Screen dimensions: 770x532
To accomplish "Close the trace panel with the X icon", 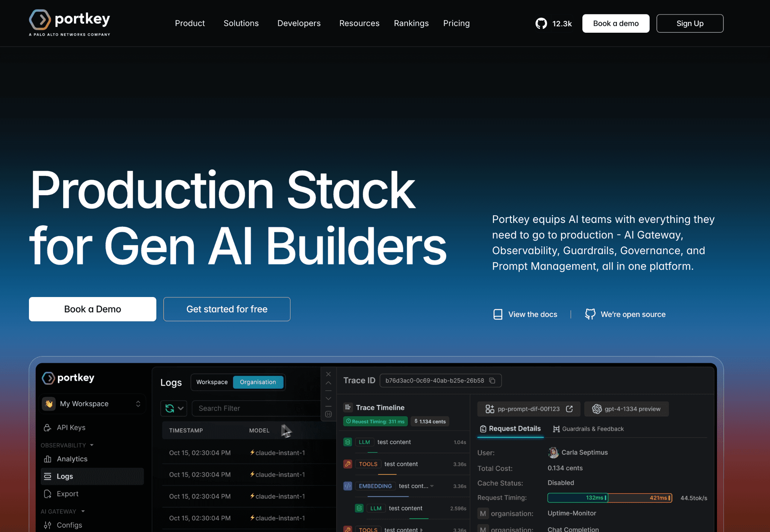I will coord(328,374).
